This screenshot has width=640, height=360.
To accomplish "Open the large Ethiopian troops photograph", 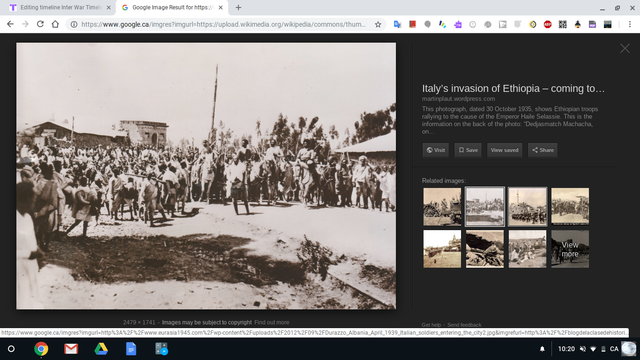I will pyautogui.click(x=206, y=176).
